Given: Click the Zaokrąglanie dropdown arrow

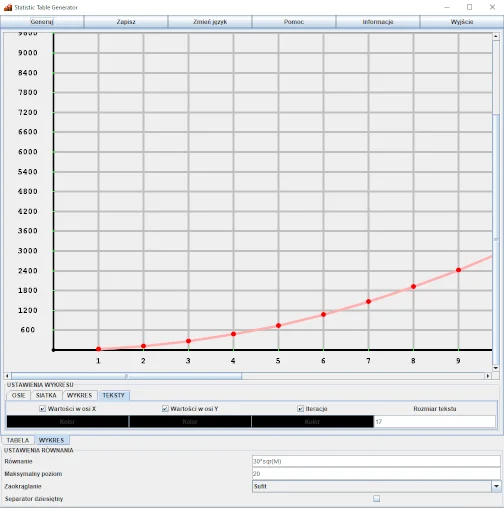Looking at the screenshot, I should coord(496,486).
